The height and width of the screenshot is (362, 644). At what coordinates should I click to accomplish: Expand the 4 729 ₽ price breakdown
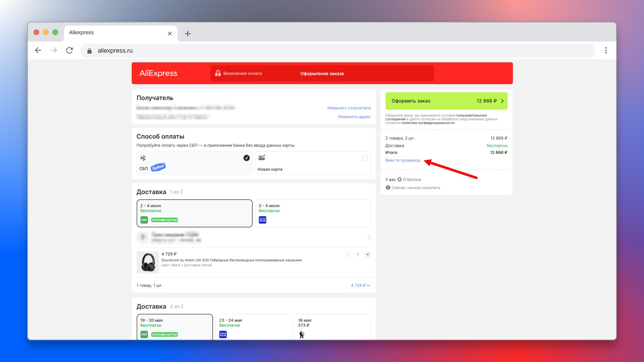(x=361, y=285)
